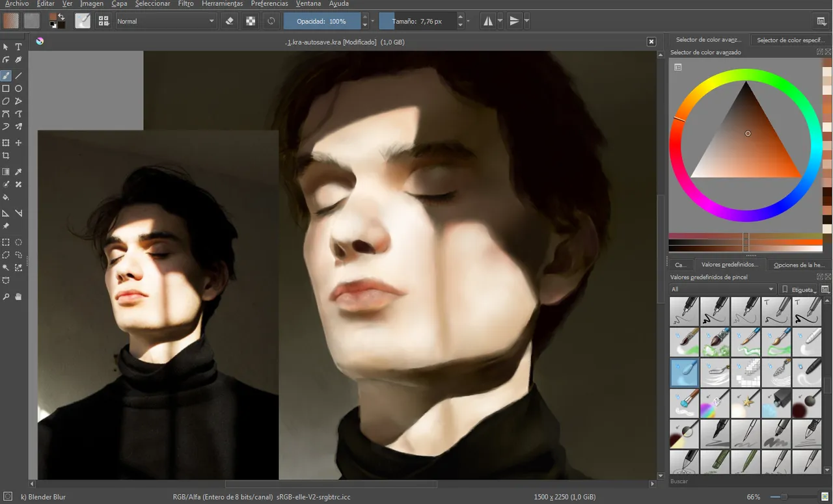The width and height of the screenshot is (833, 504).
Task: Switch to Opciones de la he... tab
Action: 799,265
